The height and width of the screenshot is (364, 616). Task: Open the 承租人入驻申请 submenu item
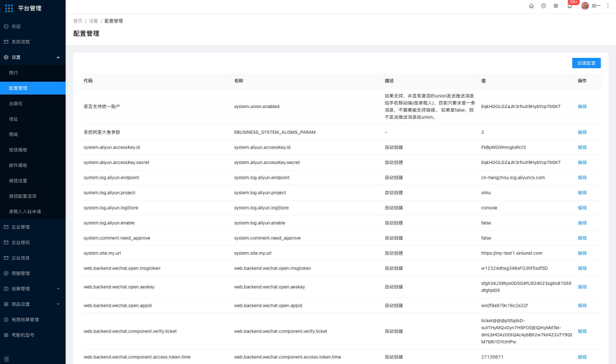coord(33,212)
